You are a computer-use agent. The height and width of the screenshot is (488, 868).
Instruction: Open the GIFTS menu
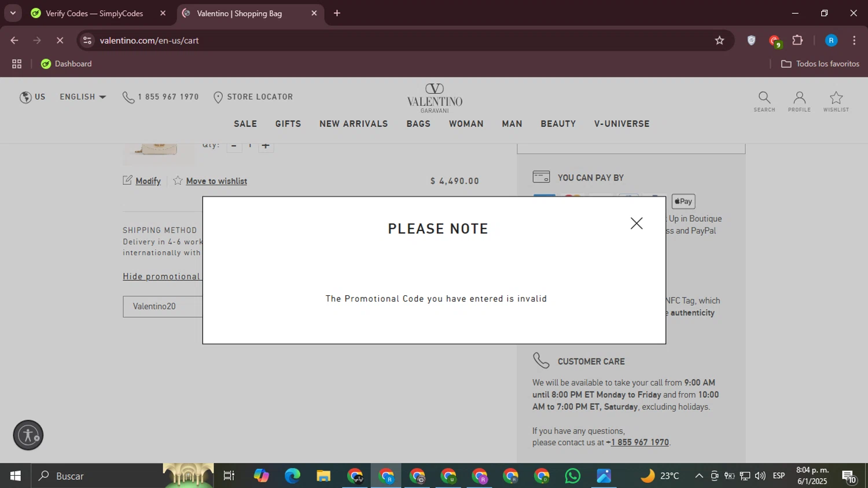(x=288, y=124)
